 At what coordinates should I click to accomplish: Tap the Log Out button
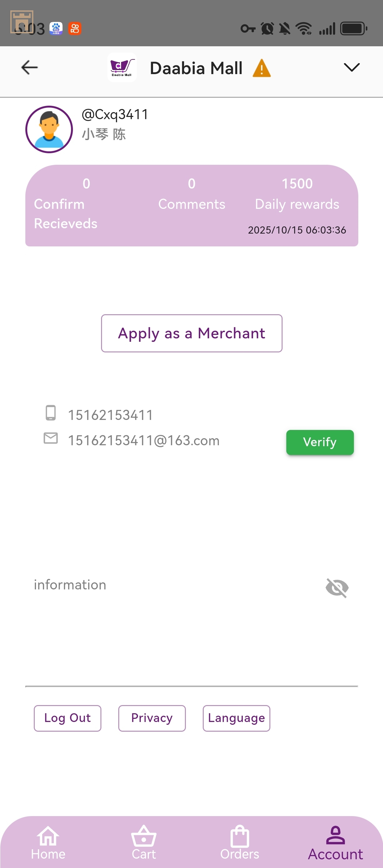[x=67, y=718]
